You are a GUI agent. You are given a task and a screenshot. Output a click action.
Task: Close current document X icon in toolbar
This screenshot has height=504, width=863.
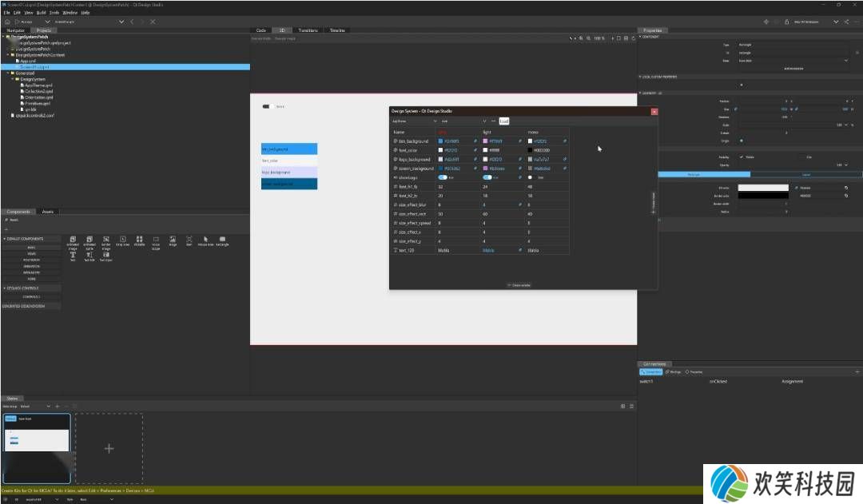point(153,22)
